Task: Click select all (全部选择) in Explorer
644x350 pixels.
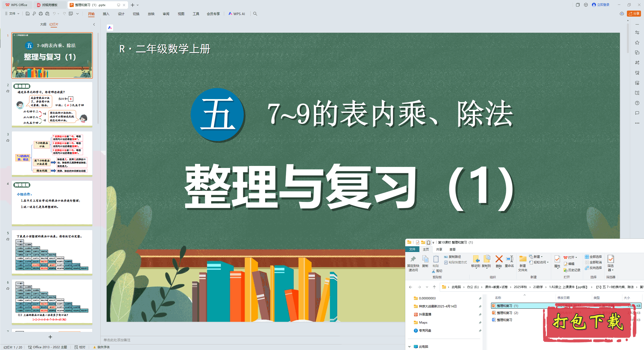Action: [593, 257]
